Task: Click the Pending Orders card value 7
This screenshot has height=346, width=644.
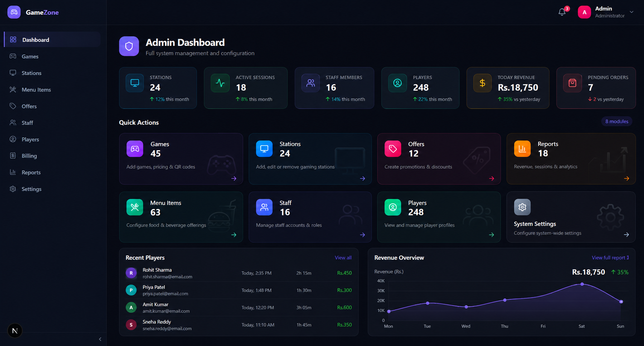Action: 591,87
